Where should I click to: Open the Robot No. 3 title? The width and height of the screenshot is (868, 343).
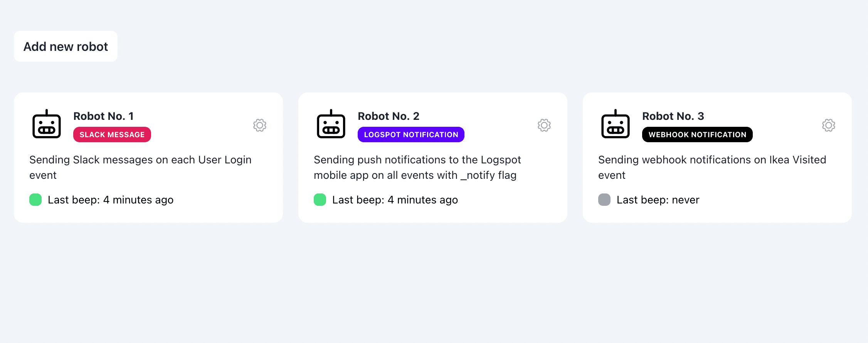click(673, 116)
